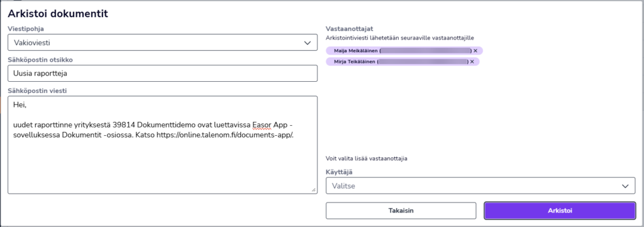Click the Vastaanottajat heading
Screen dimensions: 644x227
tap(349, 29)
